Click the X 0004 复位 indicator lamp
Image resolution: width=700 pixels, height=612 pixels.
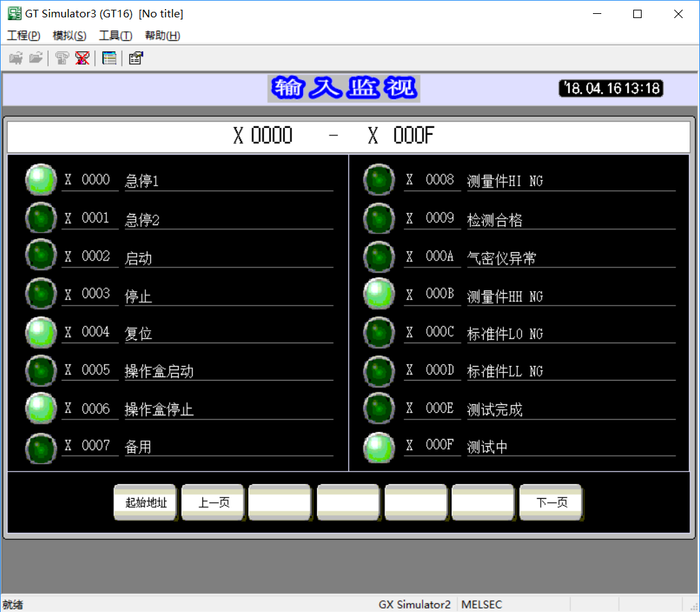pos(40,332)
